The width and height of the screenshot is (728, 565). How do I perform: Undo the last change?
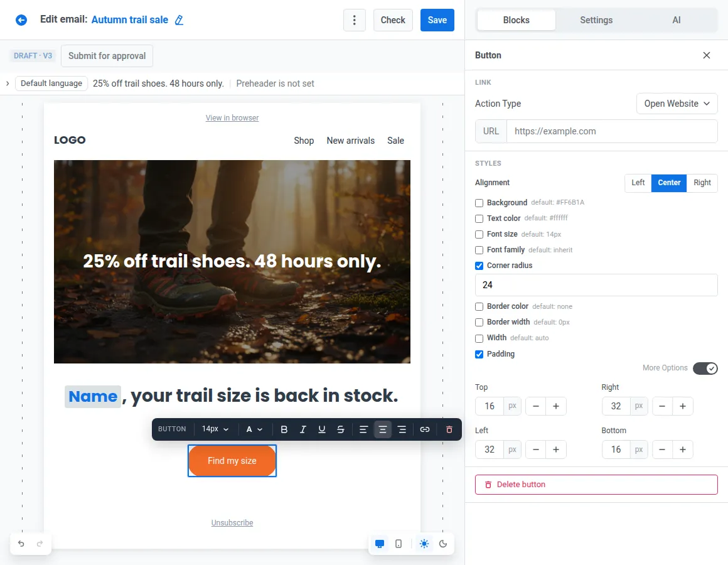(x=21, y=544)
